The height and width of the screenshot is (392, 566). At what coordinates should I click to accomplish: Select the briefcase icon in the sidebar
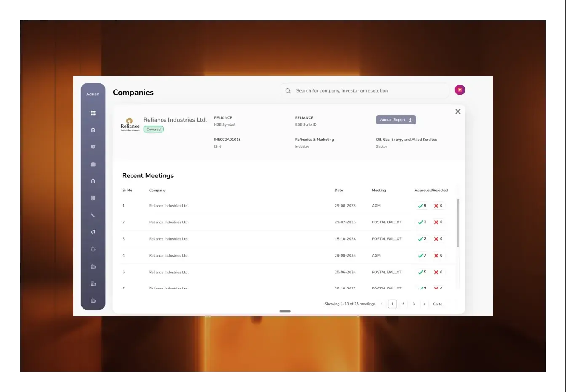click(x=93, y=164)
